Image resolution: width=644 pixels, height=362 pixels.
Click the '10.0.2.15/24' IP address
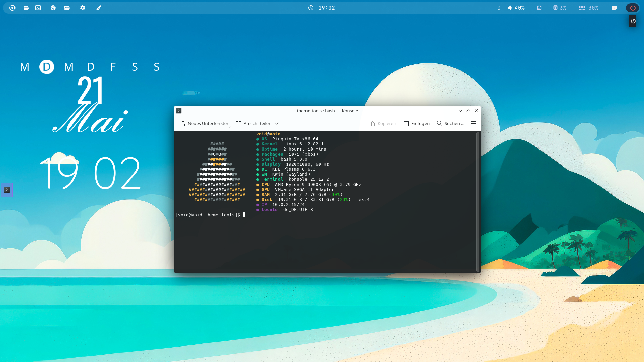(x=289, y=205)
